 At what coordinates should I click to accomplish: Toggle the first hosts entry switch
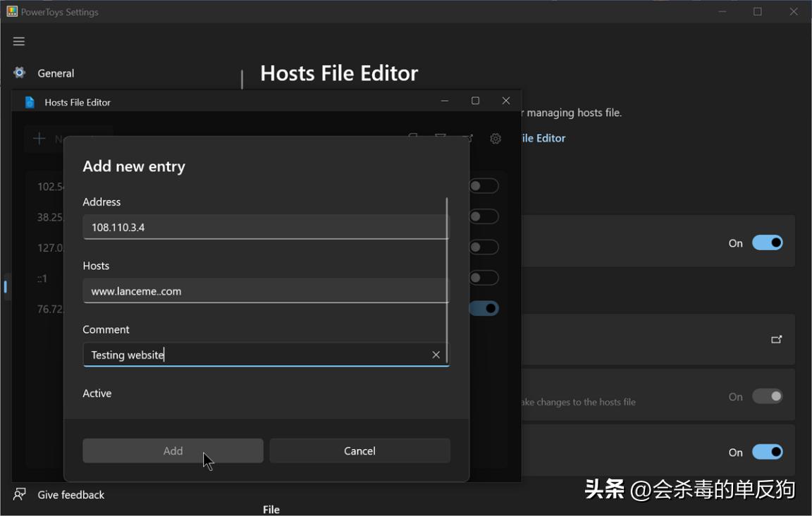point(484,186)
